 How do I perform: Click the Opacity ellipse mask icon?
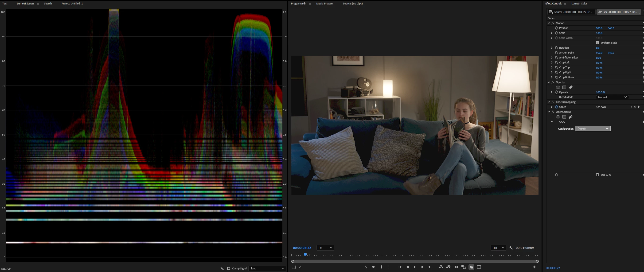558,87
